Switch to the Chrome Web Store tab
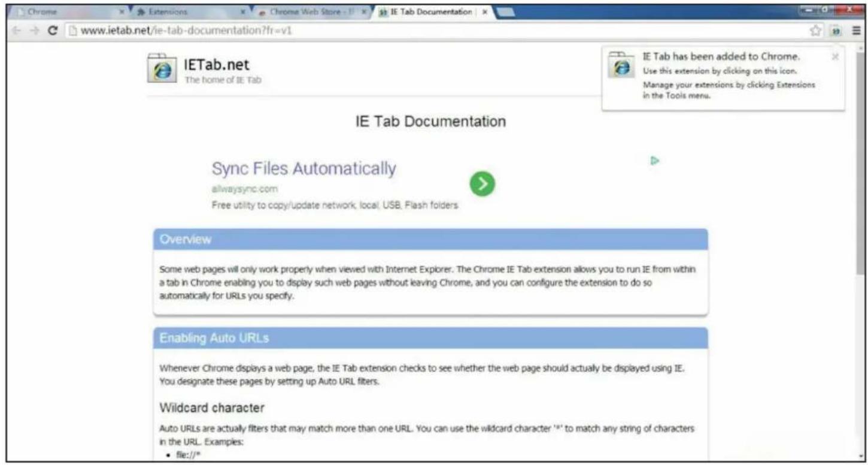Viewport: 868px width, 465px height. point(312,11)
